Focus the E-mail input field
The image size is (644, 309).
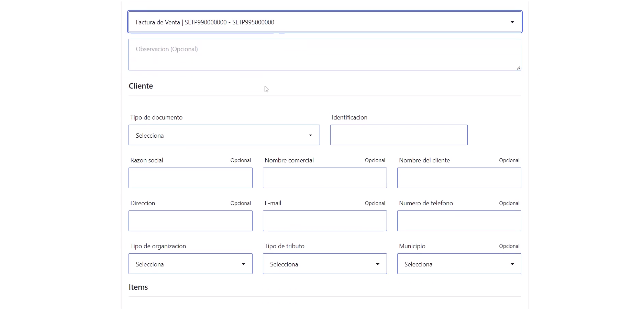click(324, 221)
